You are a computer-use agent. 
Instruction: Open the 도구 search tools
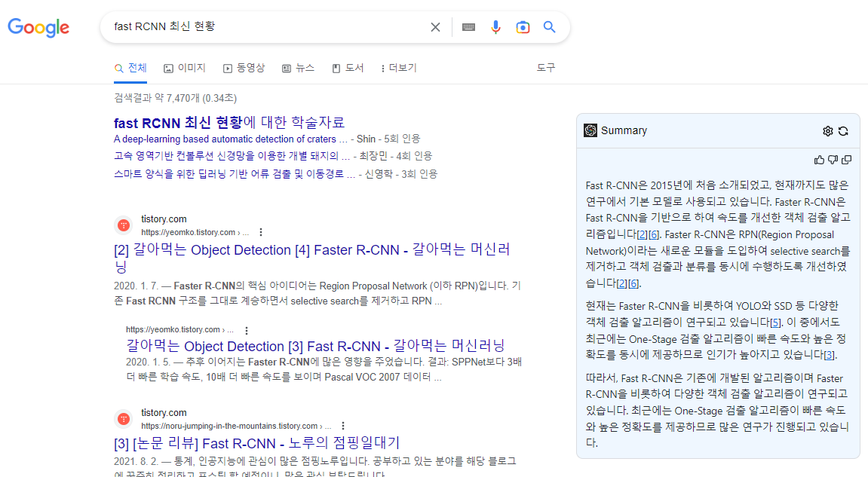546,68
